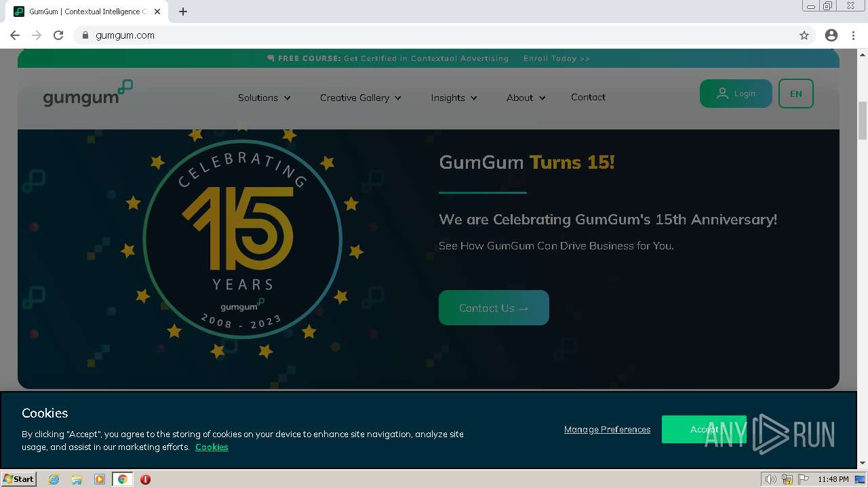Click the Login button

point(736,94)
